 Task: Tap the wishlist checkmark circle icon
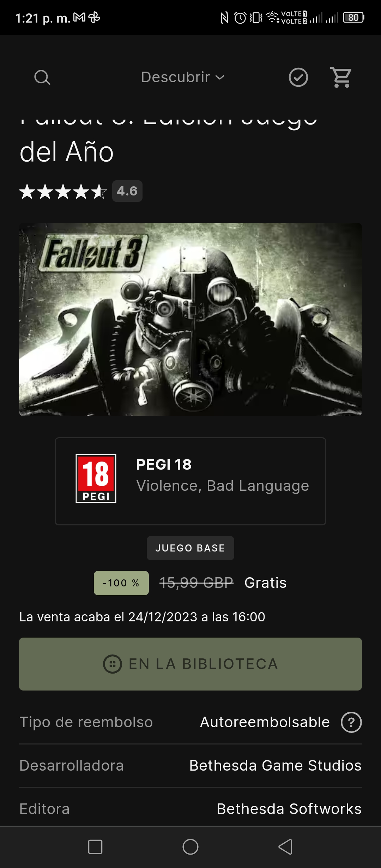click(298, 77)
